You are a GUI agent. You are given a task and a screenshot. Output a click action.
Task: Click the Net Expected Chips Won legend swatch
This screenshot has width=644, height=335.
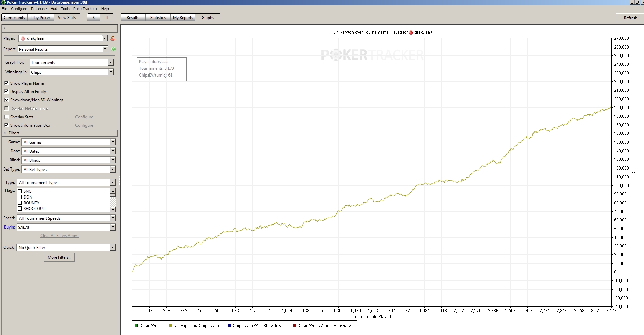[x=170, y=326]
